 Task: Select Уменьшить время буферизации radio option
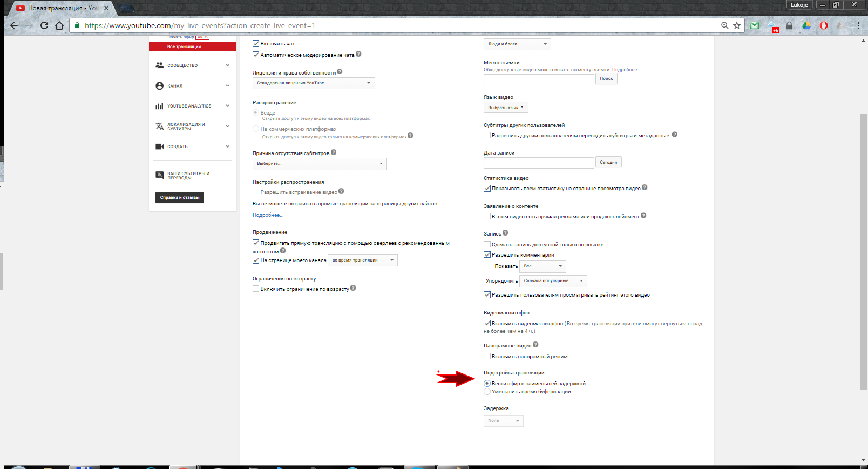(487, 392)
